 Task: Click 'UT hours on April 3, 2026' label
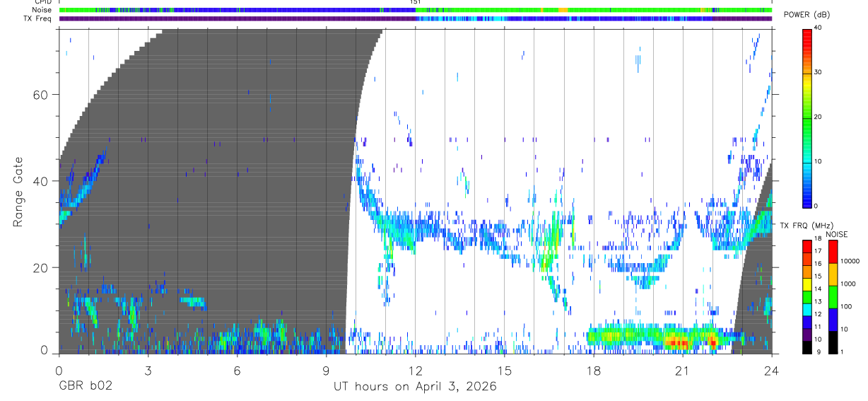click(415, 386)
